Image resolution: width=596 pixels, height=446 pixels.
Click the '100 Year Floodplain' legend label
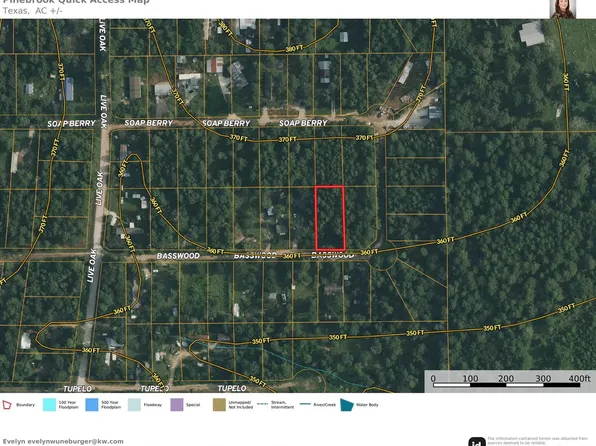click(x=68, y=405)
